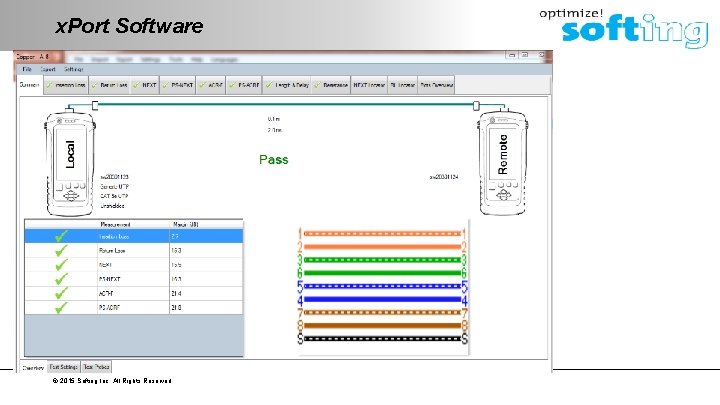Click the green dashed wire for pin 3

(x=382, y=260)
